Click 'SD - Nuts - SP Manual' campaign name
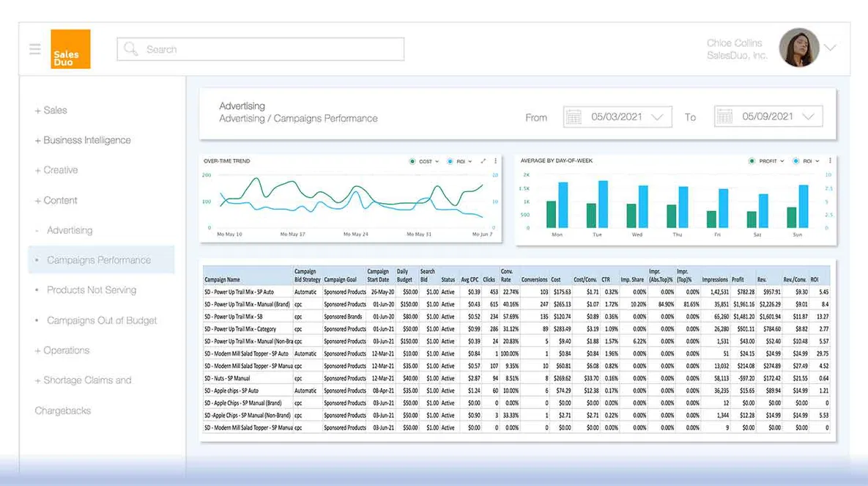The width and height of the screenshot is (868, 486). click(x=227, y=378)
